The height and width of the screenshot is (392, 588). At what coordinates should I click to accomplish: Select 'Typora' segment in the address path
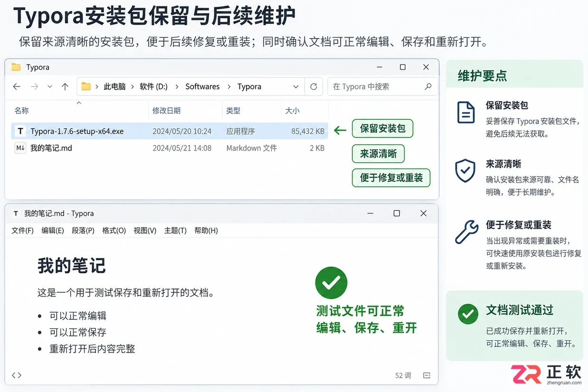pyautogui.click(x=249, y=86)
